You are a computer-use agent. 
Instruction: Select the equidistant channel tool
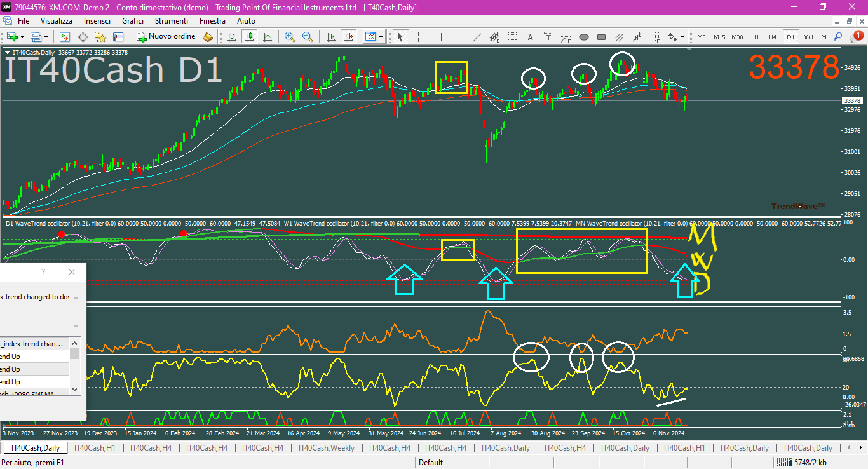pyautogui.click(x=495, y=37)
